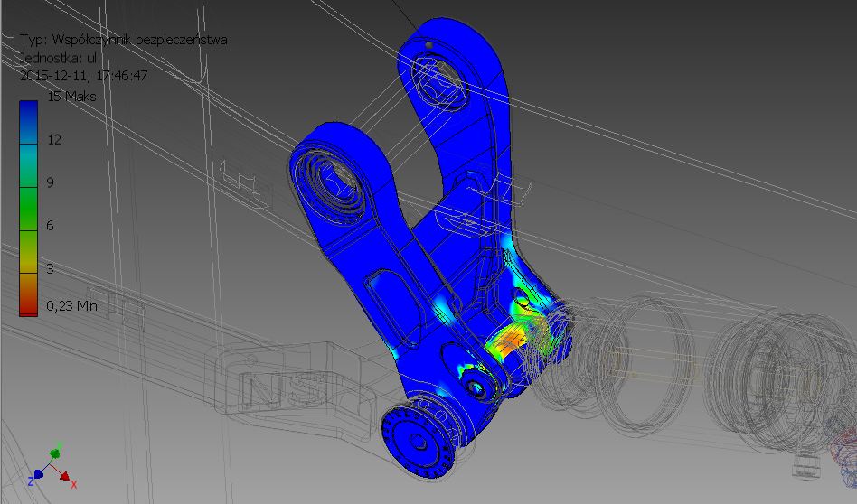The image size is (857, 504).
Task: Click the date stamp 2015-12-11, 17:46:47
Action: pyautogui.click(x=84, y=75)
